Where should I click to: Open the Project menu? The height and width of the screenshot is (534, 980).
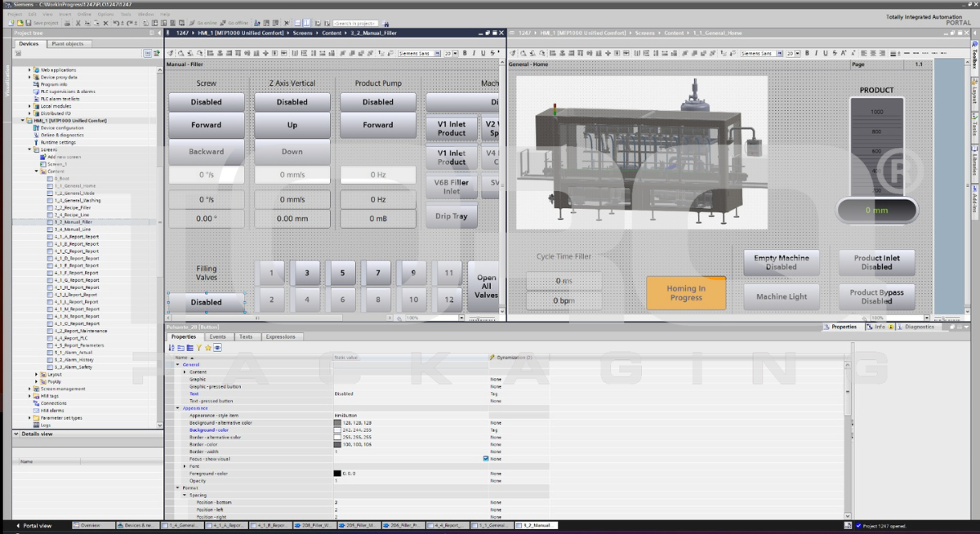(14, 14)
